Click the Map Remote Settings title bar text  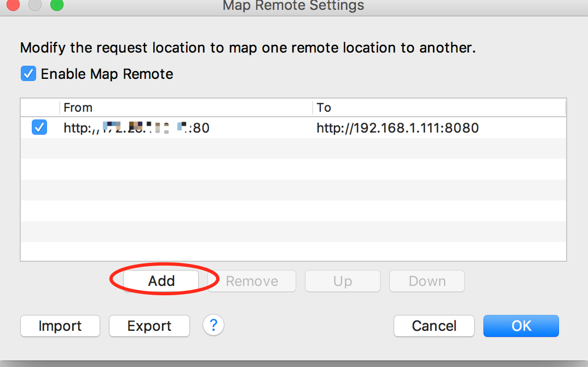[293, 6]
